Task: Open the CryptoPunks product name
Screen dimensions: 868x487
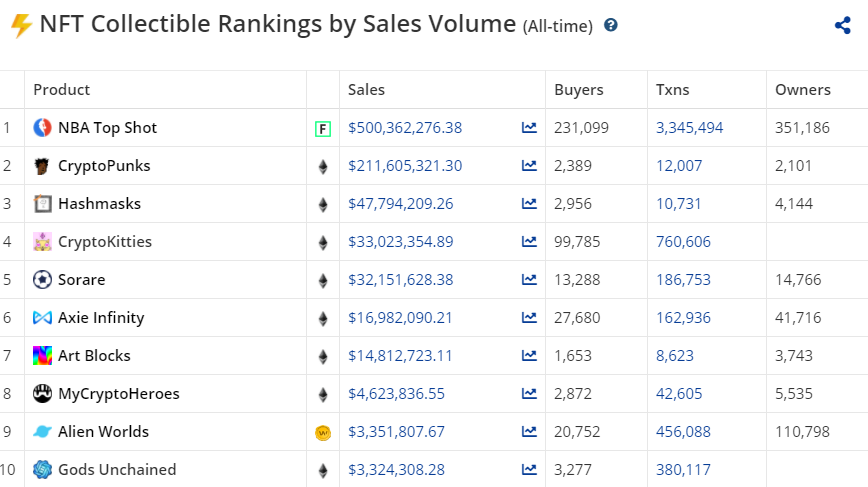Action: [104, 166]
